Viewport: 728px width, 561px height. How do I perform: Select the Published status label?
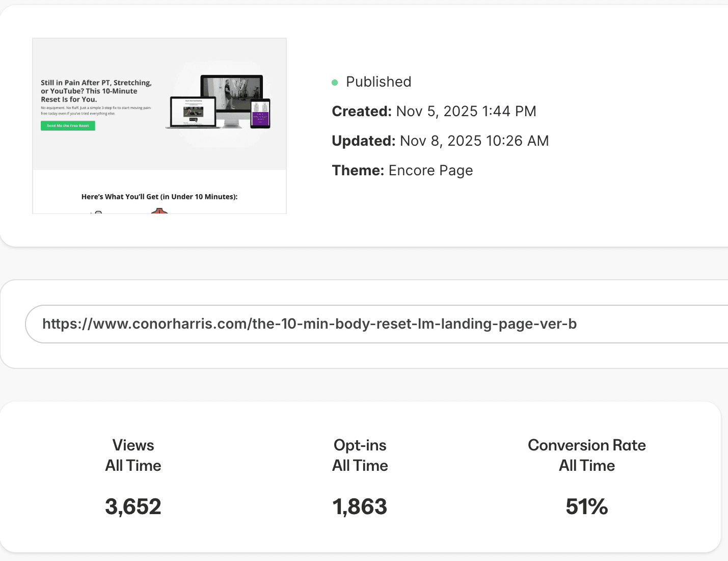point(379,82)
